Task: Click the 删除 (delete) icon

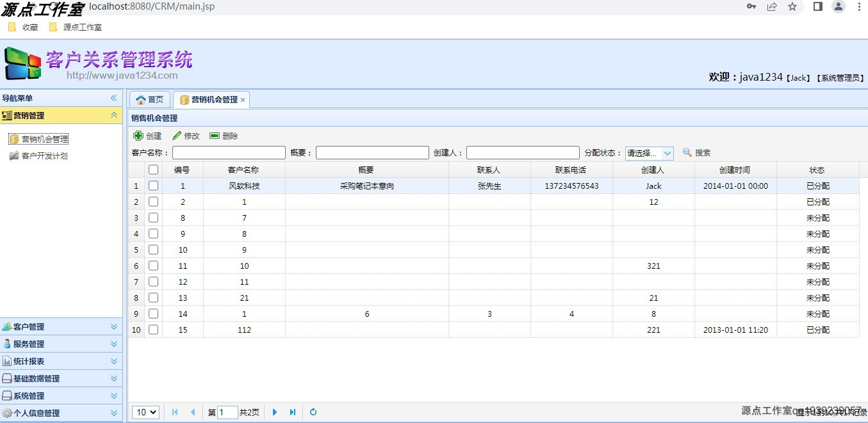Action: pos(215,135)
